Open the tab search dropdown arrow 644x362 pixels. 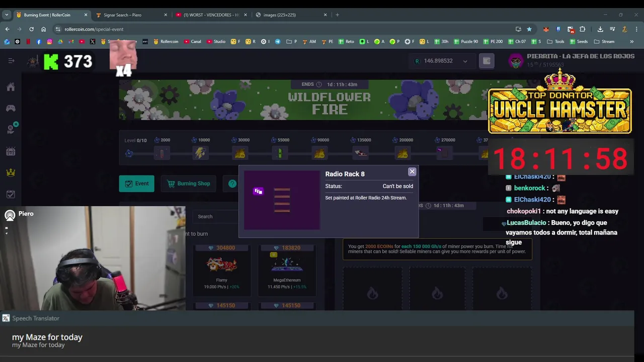pos(7,15)
